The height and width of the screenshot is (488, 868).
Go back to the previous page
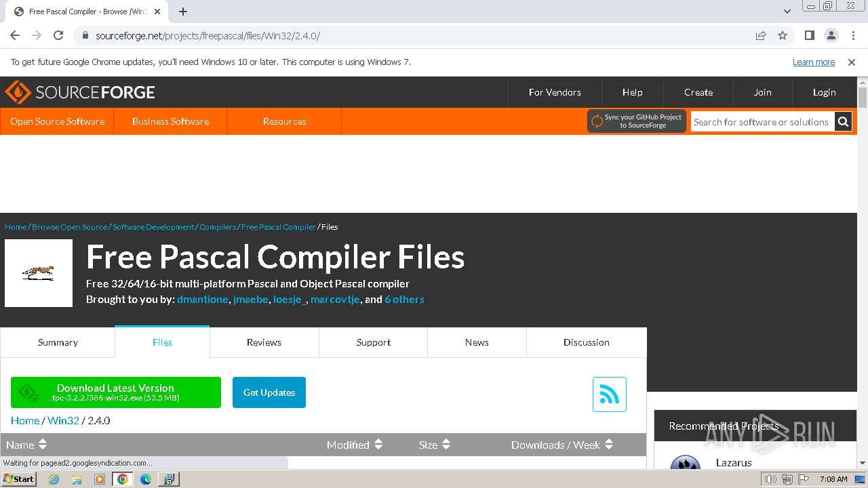[x=15, y=35]
